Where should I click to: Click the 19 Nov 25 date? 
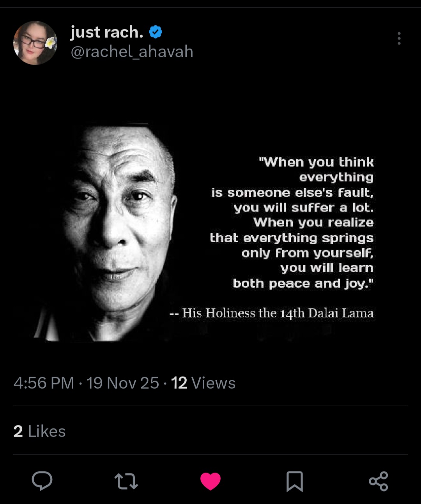click(122, 383)
